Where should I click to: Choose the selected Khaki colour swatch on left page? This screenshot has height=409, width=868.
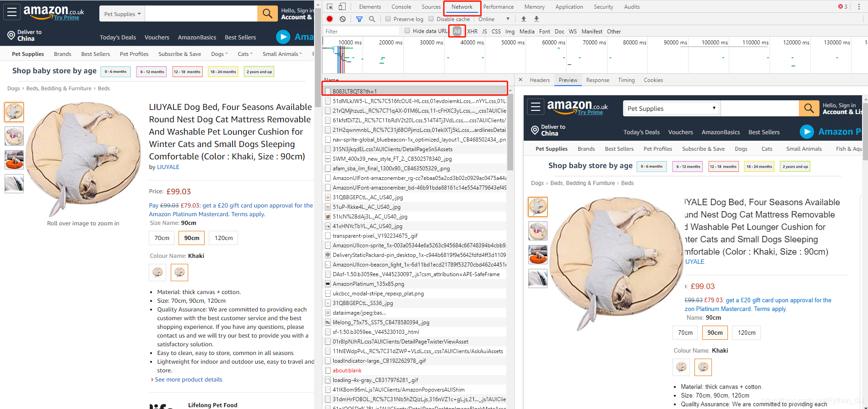click(179, 273)
